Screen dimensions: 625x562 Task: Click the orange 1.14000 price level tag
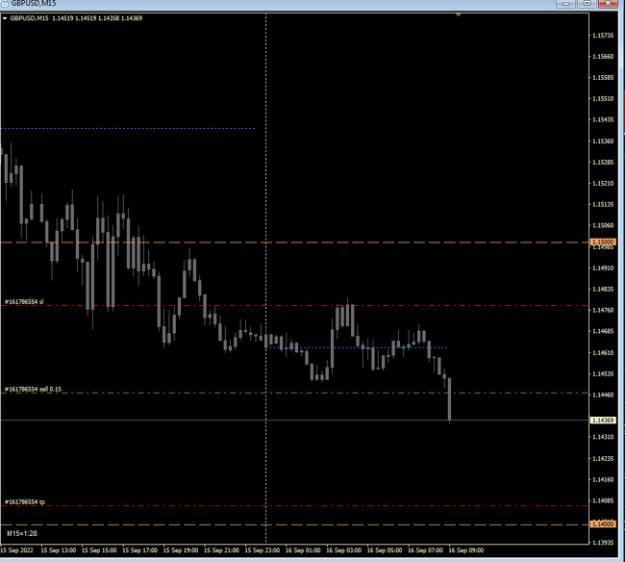[x=603, y=524]
